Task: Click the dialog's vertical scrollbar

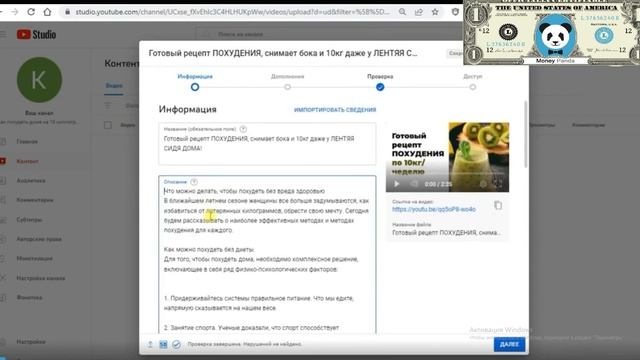Action: click(526, 135)
